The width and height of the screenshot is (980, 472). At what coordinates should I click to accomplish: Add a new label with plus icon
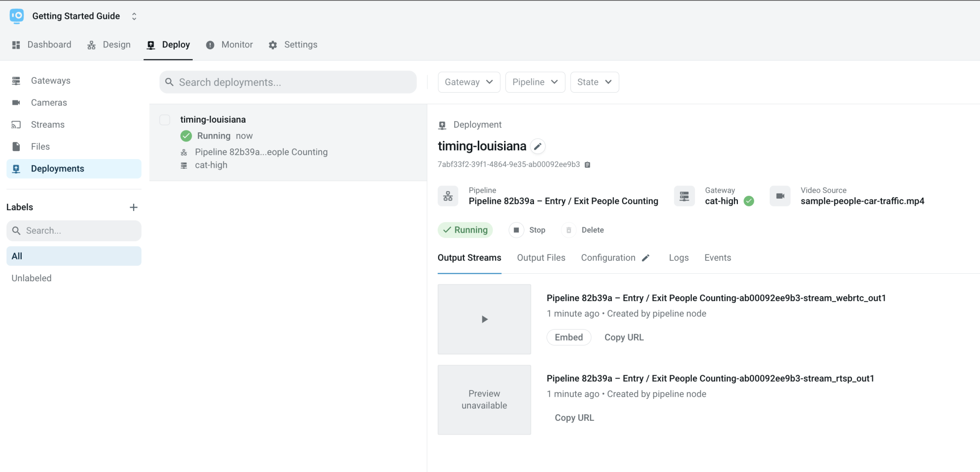(133, 207)
